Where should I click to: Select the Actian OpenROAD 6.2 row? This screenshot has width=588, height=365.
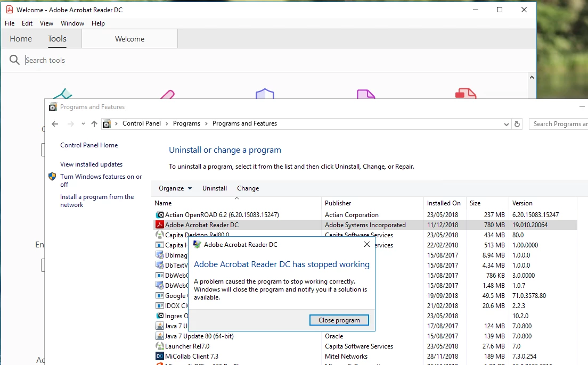(365, 215)
